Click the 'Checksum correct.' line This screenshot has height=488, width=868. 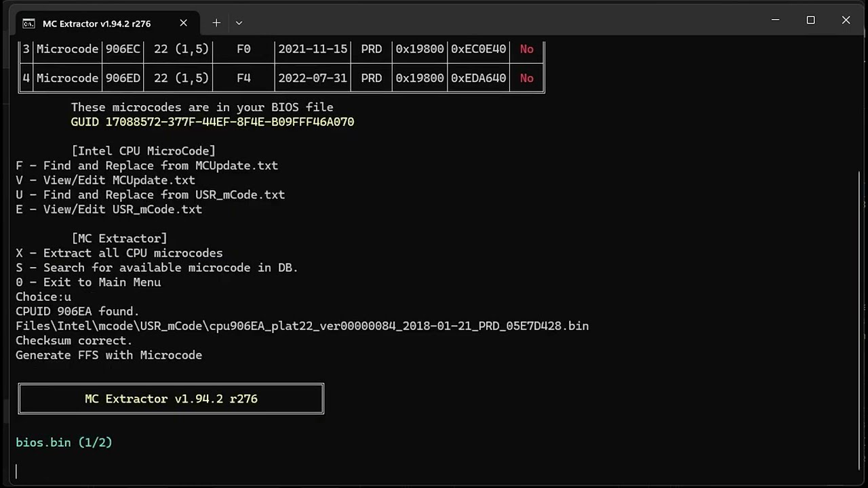(x=74, y=340)
